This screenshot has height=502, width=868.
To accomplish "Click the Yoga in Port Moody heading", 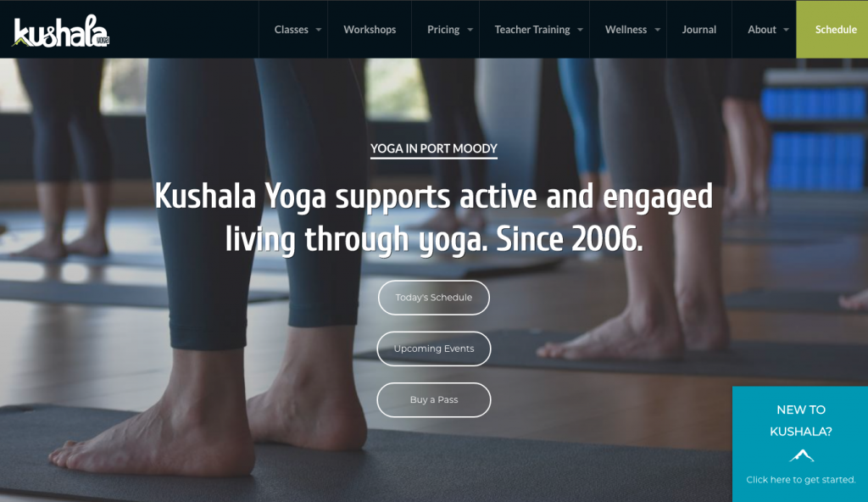I will pyautogui.click(x=434, y=148).
